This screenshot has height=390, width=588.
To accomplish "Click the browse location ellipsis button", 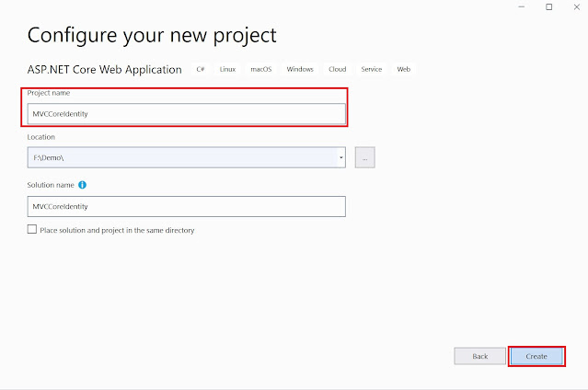I will 365,157.
